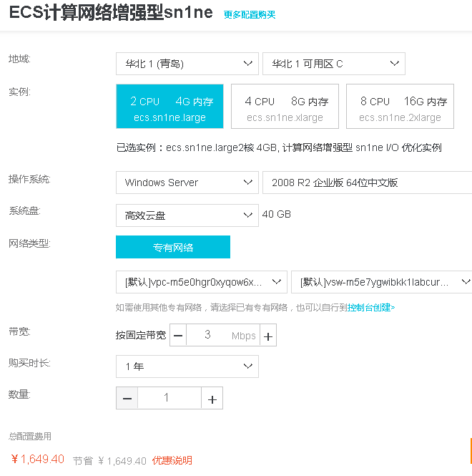Screen dimensions: 472x476
Task: Click the bandwidth Mbps input field
Action: [x=223, y=335]
